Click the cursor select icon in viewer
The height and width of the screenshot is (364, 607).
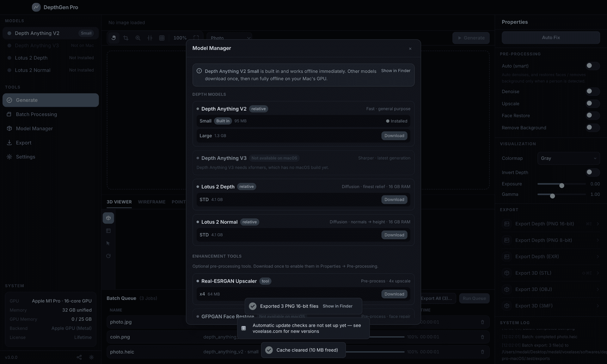[x=108, y=243]
